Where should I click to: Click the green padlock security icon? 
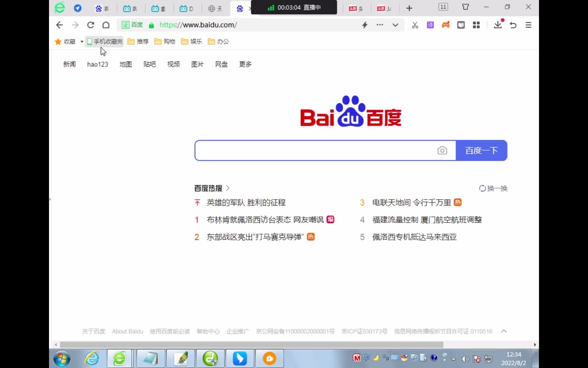pyautogui.click(x=151, y=25)
